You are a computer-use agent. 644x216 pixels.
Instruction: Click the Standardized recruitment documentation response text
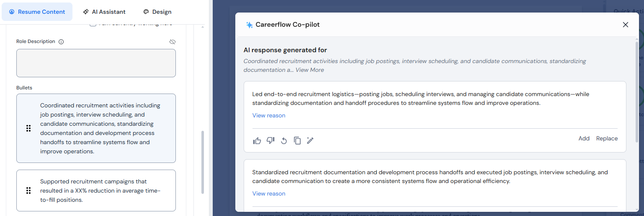tap(430, 177)
